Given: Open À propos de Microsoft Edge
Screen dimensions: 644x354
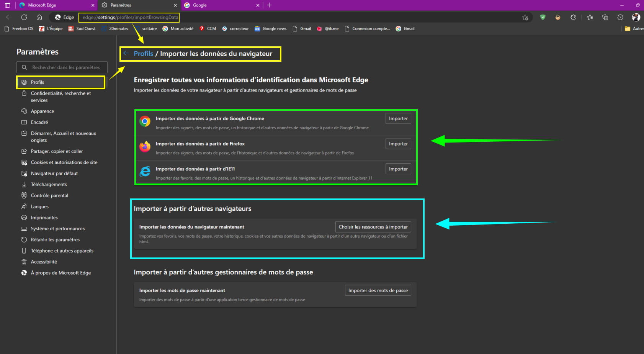Looking at the screenshot, I should [x=61, y=273].
